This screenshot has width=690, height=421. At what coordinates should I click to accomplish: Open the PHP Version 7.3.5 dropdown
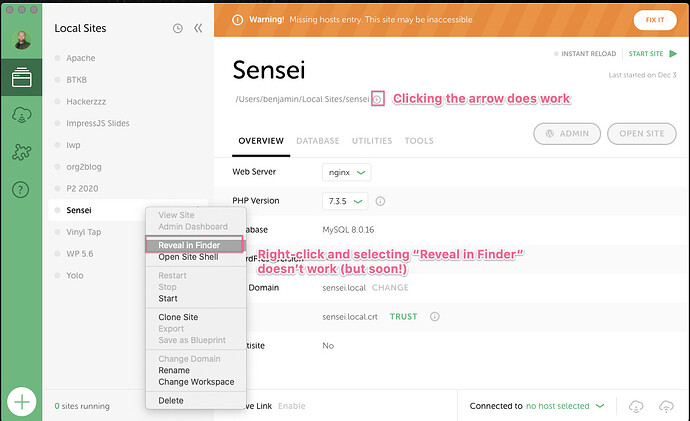coord(345,201)
